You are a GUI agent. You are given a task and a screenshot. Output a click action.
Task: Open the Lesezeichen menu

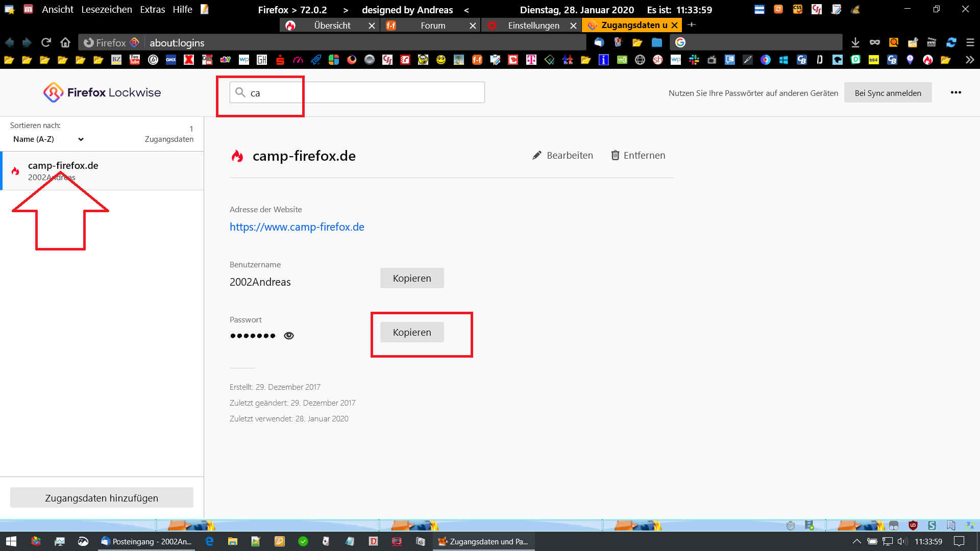coord(106,9)
